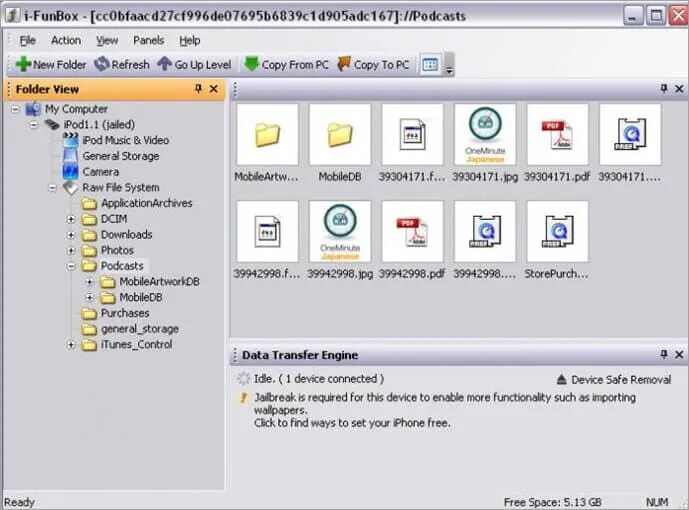Close the file browser panel
This screenshot has width=689, height=510.
[x=679, y=89]
